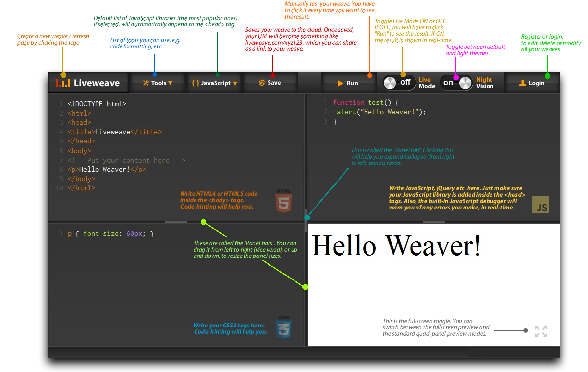This screenshot has height=372, width=588.
Task: Expand the JavaScript libraries dropdown
Action: (214, 83)
